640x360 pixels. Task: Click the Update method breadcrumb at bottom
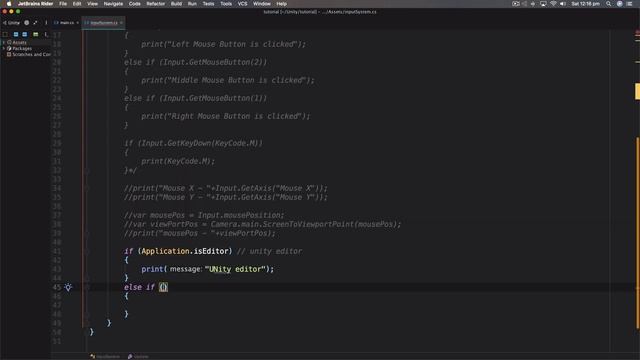pyautogui.click(x=138, y=356)
